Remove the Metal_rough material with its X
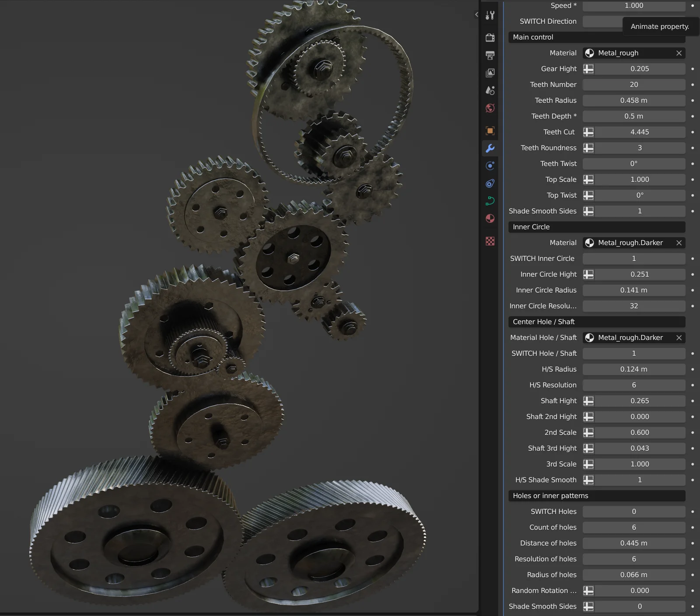 [679, 53]
